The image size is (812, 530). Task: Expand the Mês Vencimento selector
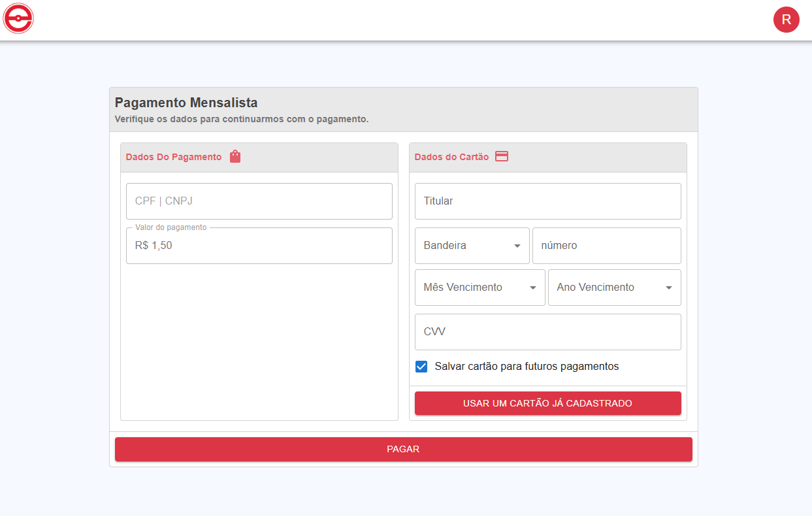480,288
